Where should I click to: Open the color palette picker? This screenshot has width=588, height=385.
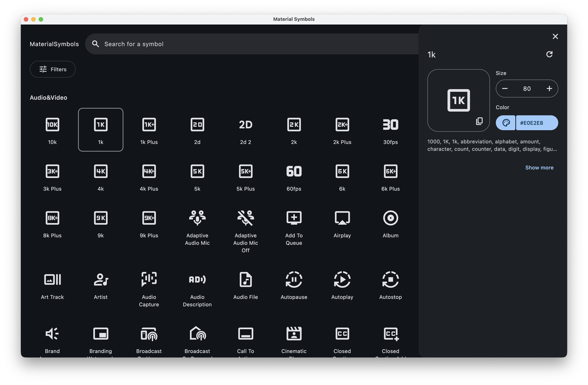pyautogui.click(x=506, y=123)
